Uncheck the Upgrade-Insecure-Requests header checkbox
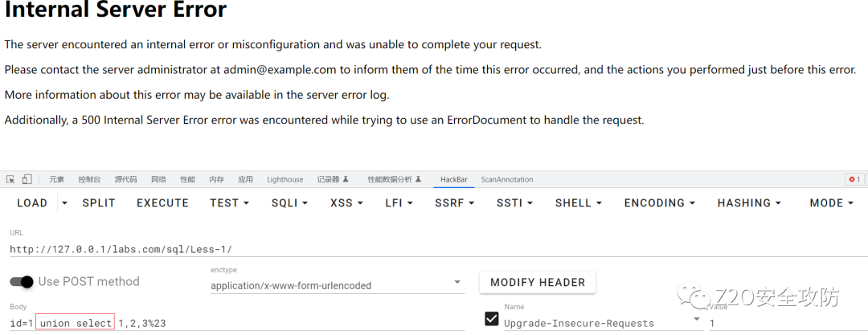Viewport: 868px width, 335px height. [x=492, y=320]
